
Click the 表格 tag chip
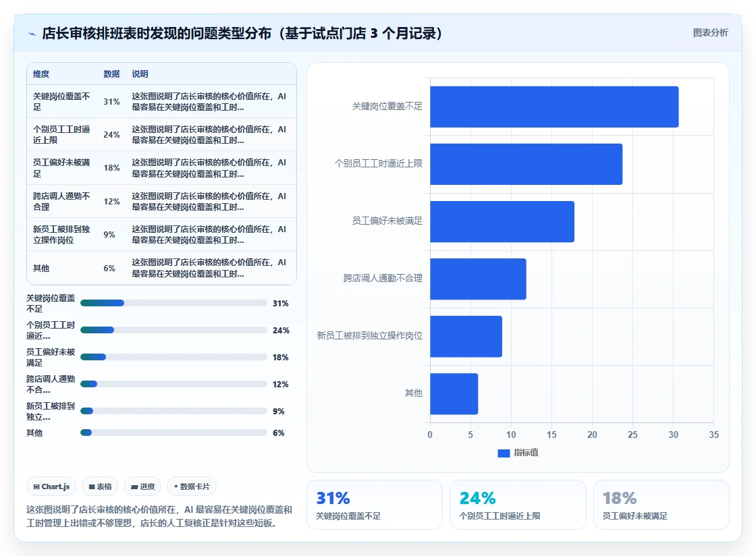click(x=101, y=486)
